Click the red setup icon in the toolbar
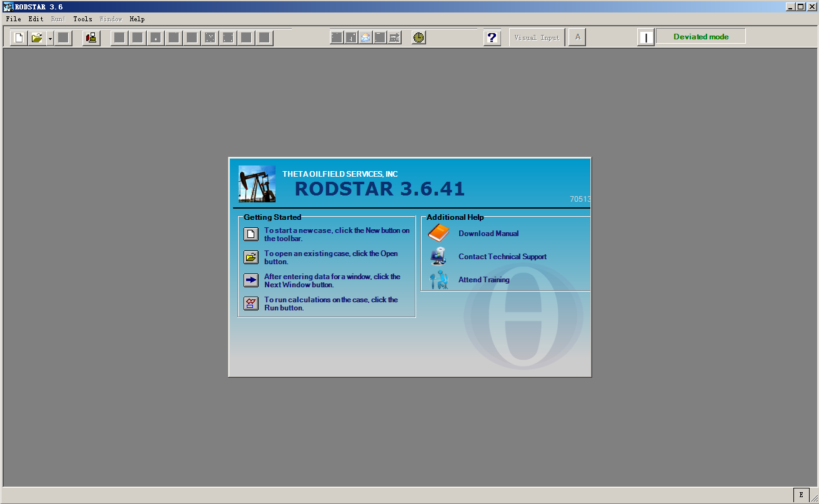The width and height of the screenshot is (819, 504). pyautogui.click(x=92, y=38)
